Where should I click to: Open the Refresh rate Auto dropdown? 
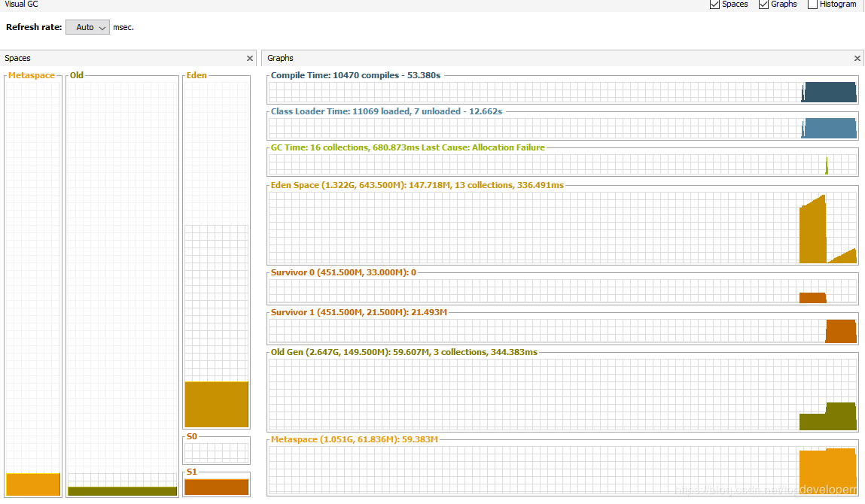87,27
